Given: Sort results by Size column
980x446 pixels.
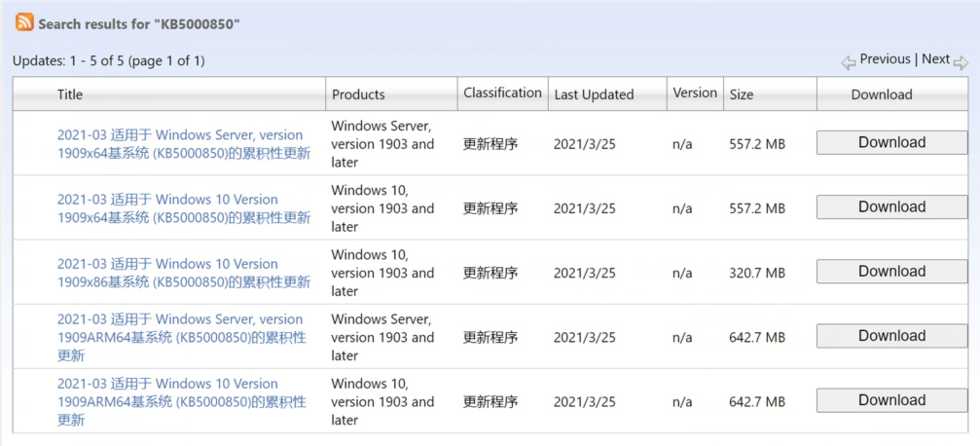Looking at the screenshot, I should (742, 94).
